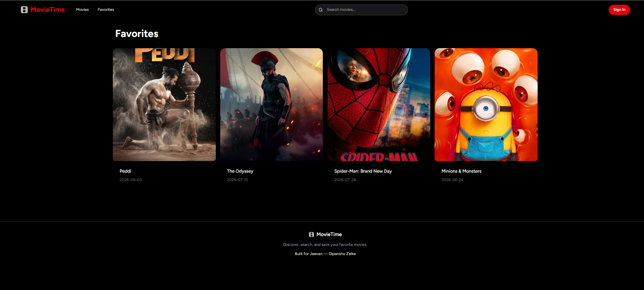Focus the Search movies input field
This screenshot has height=290, width=644.
[361, 10]
